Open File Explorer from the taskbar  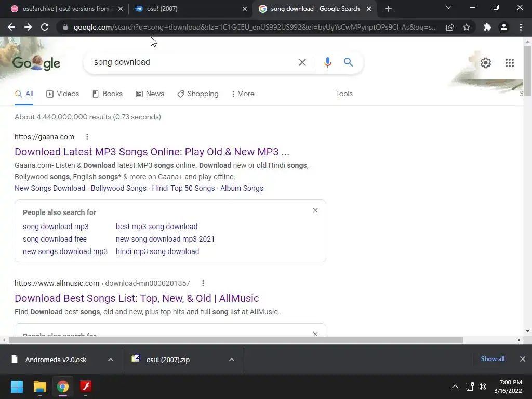[39, 387]
